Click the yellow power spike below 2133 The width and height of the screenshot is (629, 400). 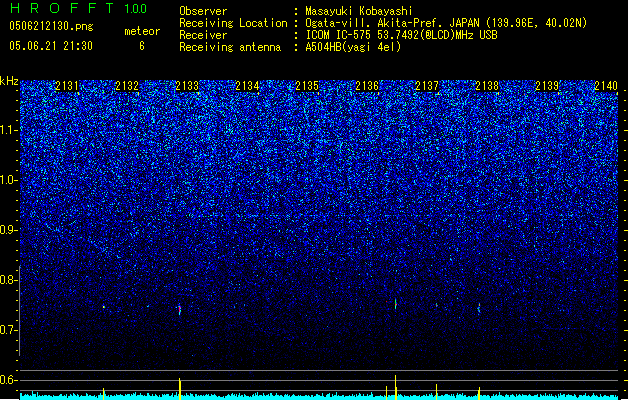(x=180, y=389)
